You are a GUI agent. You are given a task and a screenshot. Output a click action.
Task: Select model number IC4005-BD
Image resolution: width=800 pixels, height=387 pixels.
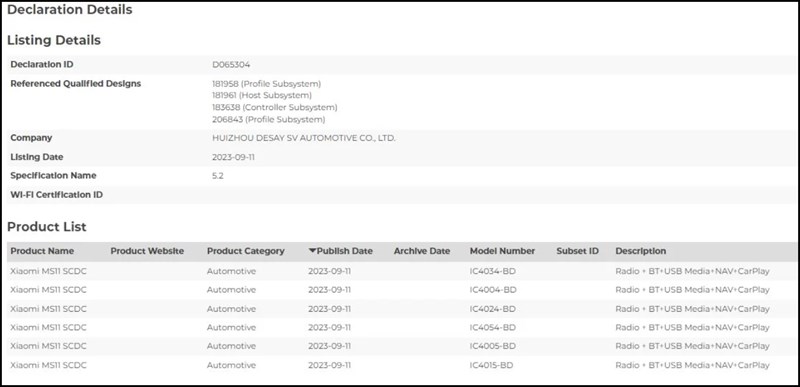pyautogui.click(x=492, y=346)
